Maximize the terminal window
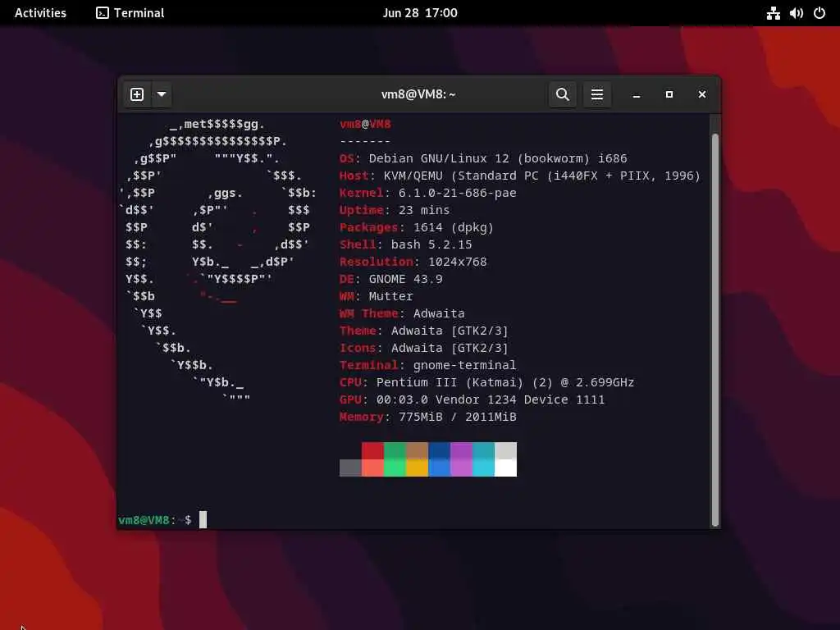 point(669,94)
